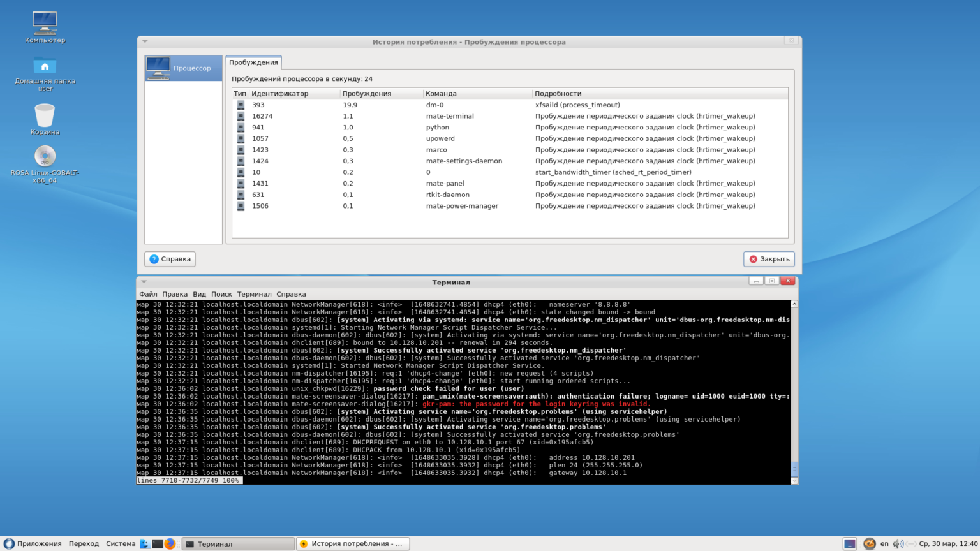Open the Firefox browser launcher in panel
This screenshot has width=980, height=551.
[170, 544]
